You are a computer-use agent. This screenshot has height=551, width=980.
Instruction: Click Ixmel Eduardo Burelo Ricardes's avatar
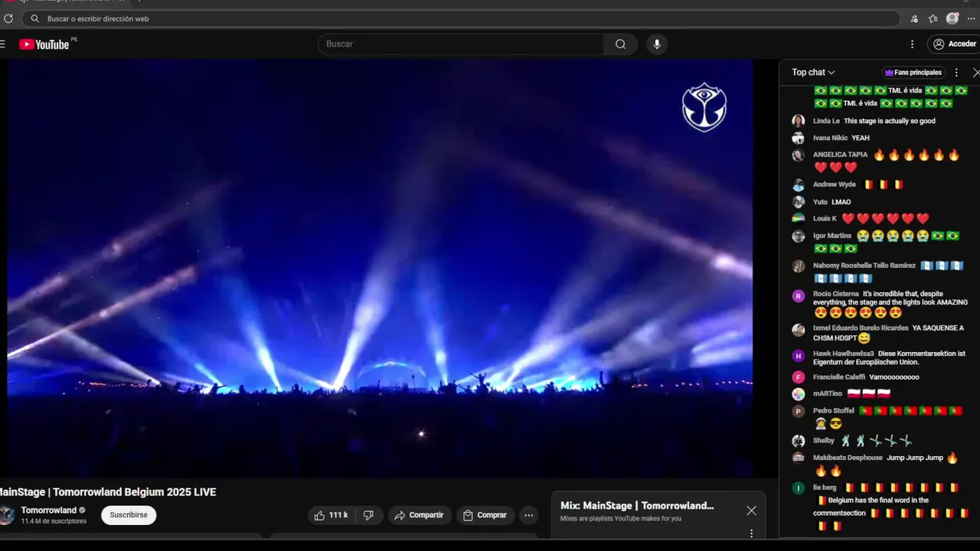point(798,330)
